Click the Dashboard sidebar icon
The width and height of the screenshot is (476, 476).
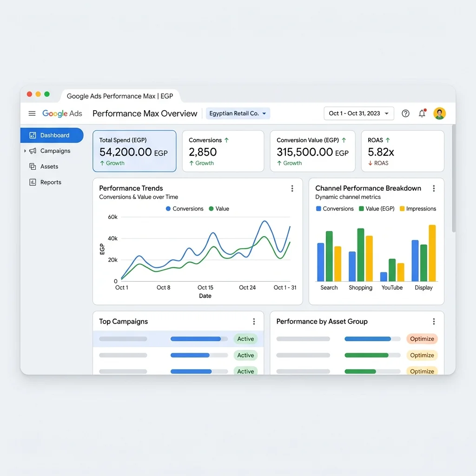pyautogui.click(x=33, y=135)
